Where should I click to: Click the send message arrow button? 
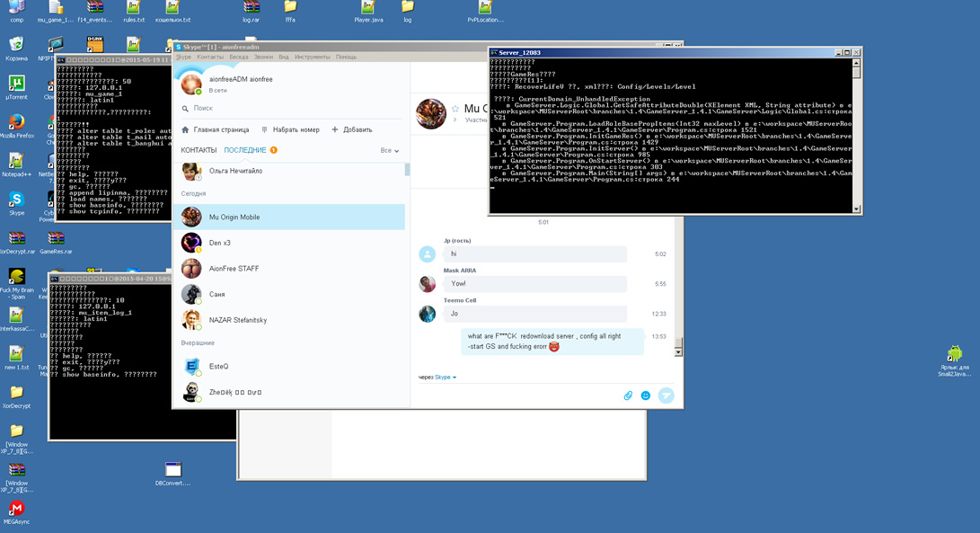click(666, 395)
